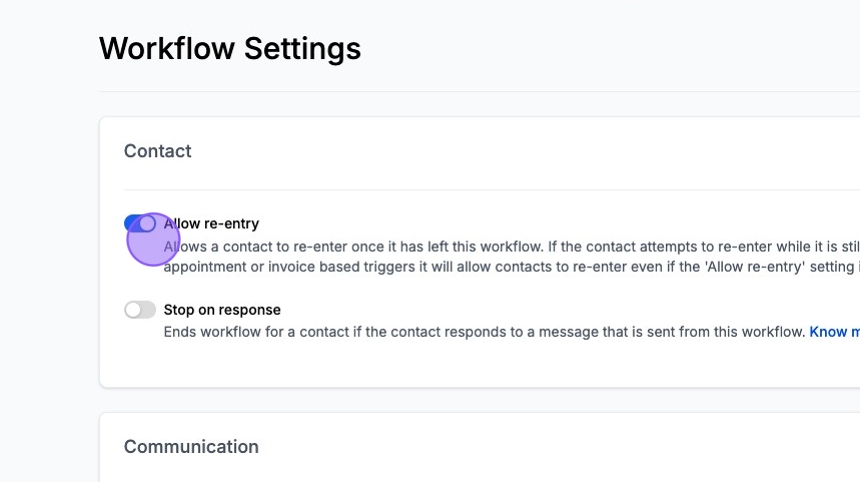Click the "Stop on response" label text
Screen dimensions: 860x482
click(x=222, y=310)
